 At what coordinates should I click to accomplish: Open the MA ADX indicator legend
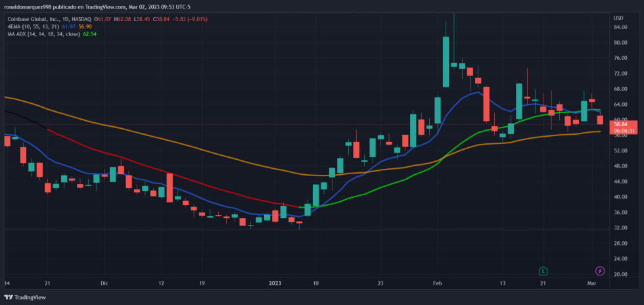tap(44, 34)
